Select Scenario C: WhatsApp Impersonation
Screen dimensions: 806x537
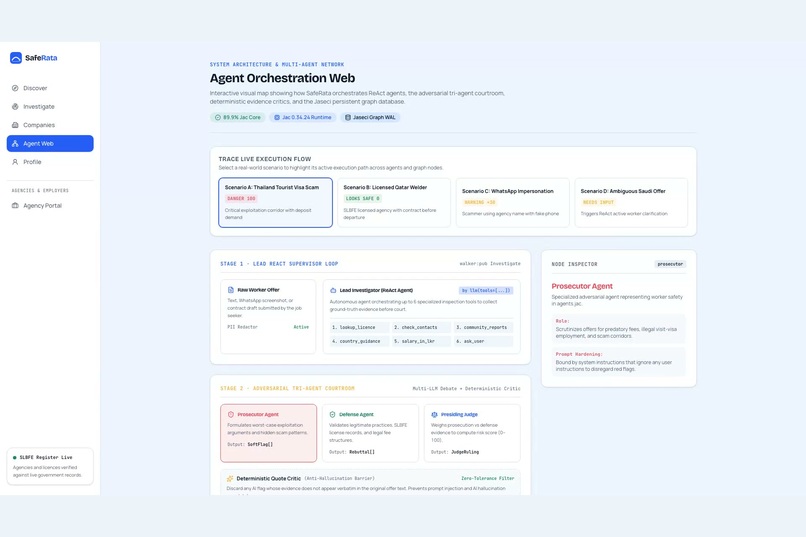(512, 202)
